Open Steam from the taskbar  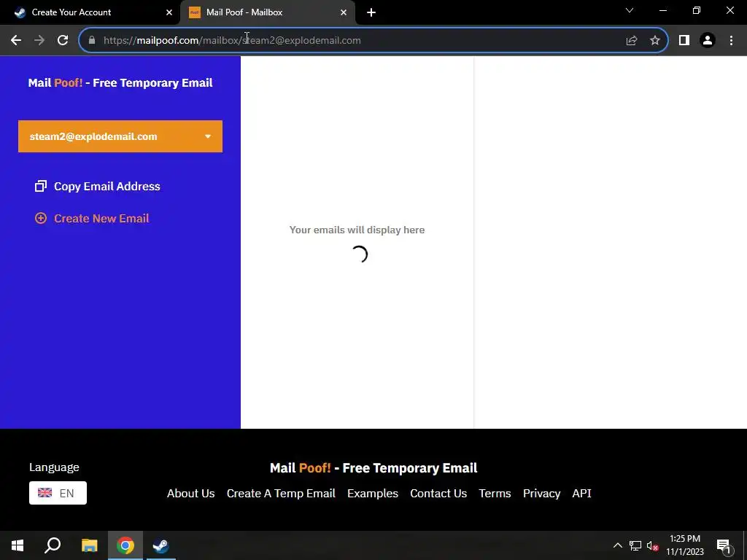161,545
